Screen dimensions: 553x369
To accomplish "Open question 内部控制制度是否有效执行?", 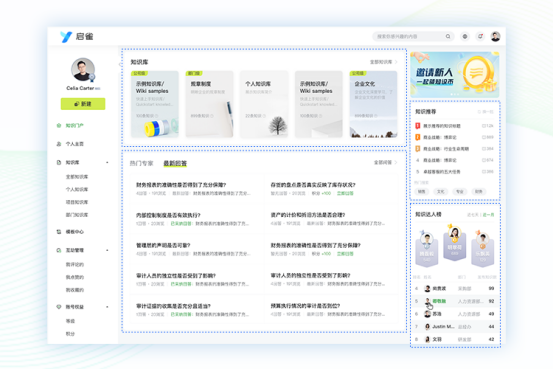I will tap(168, 215).
